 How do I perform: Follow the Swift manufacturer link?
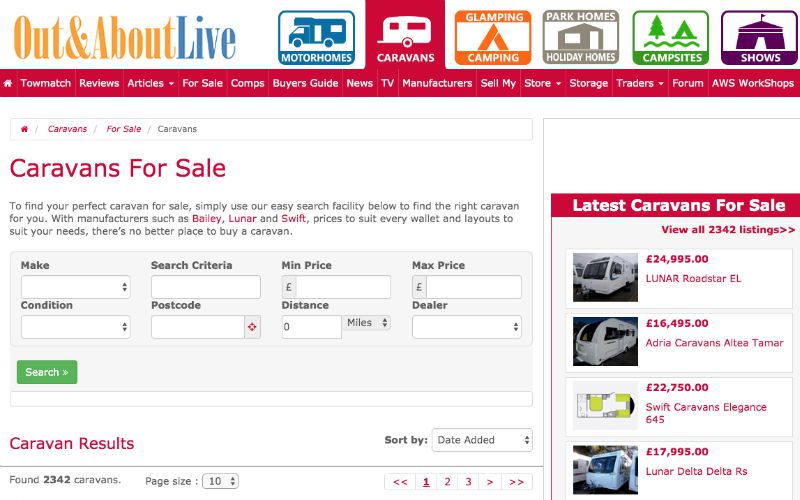(293, 219)
